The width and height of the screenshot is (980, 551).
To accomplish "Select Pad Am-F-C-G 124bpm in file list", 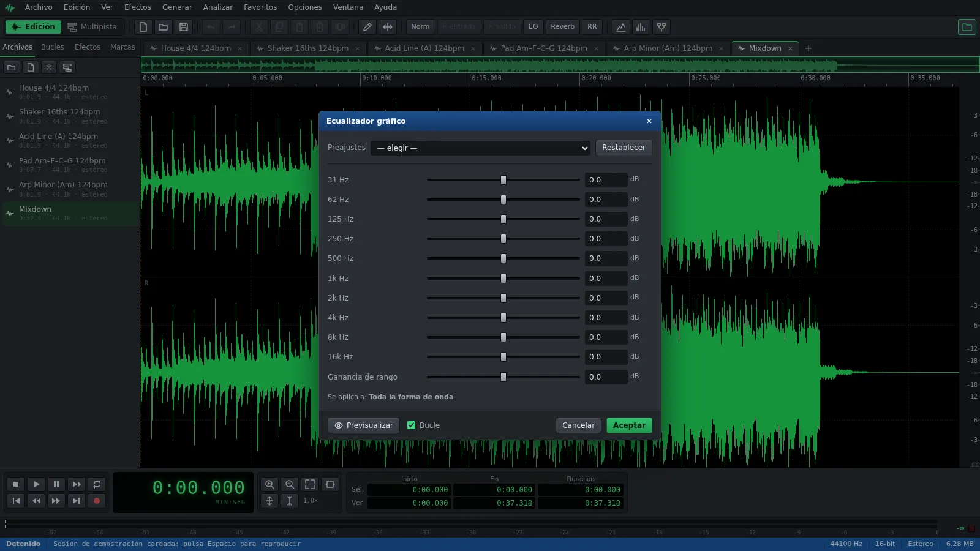I will pyautogui.click(x=70, y=165).
